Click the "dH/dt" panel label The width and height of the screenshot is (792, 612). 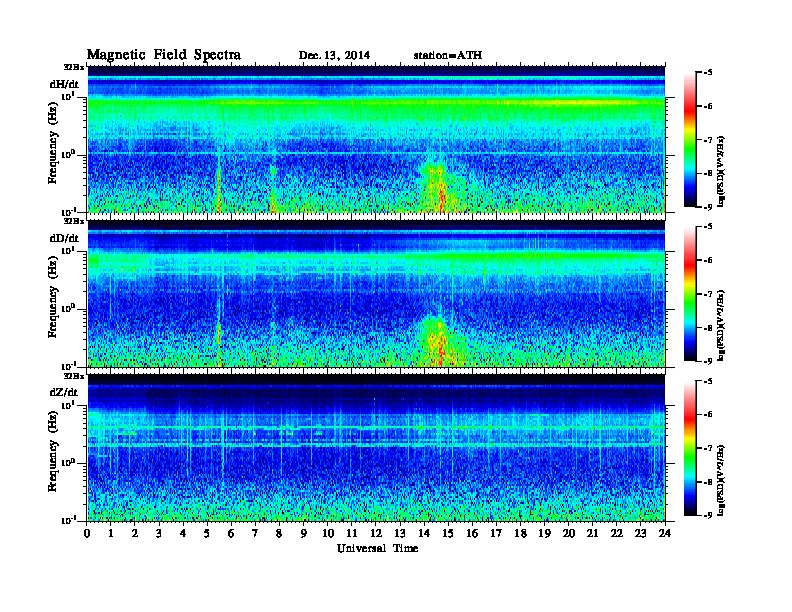64,84
